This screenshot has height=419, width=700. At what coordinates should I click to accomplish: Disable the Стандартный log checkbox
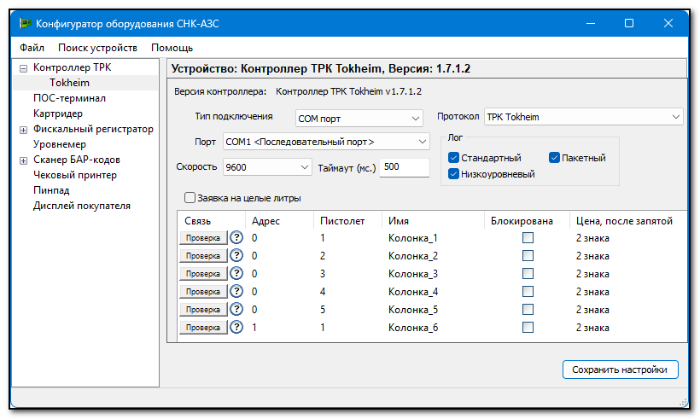pos(453,158)
